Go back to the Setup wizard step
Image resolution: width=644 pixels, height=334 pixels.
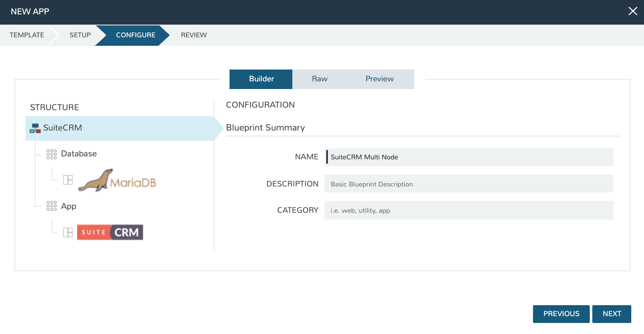[x=80, y=35]
